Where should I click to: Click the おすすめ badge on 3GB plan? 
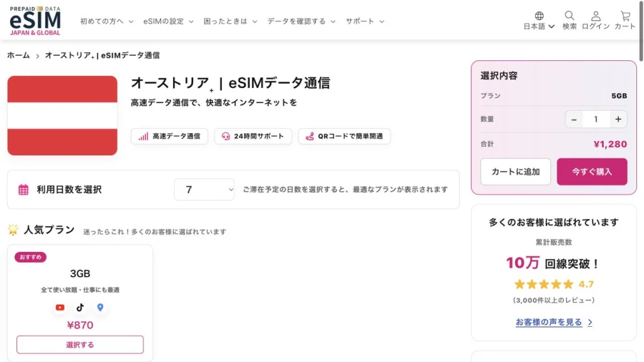point(30,257)
